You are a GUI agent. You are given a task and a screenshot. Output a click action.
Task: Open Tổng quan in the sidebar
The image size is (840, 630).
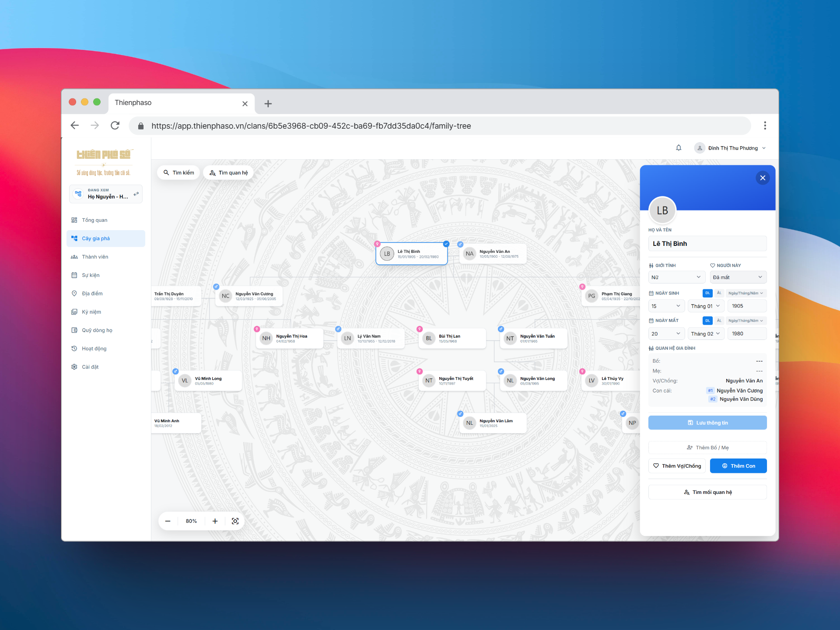[106, 220]
